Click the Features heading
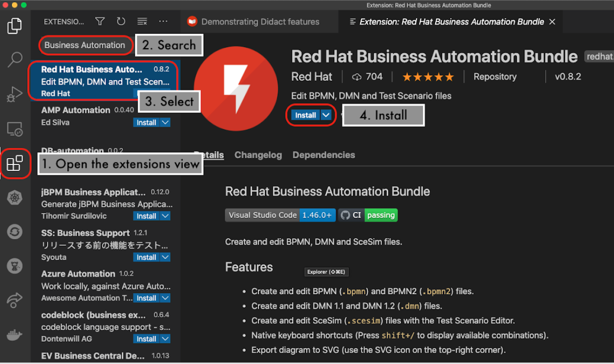 point(249,267)
